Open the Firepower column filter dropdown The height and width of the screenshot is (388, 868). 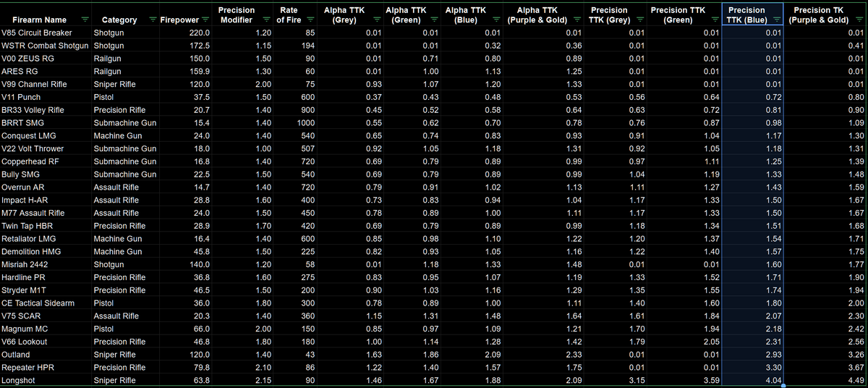204,20
